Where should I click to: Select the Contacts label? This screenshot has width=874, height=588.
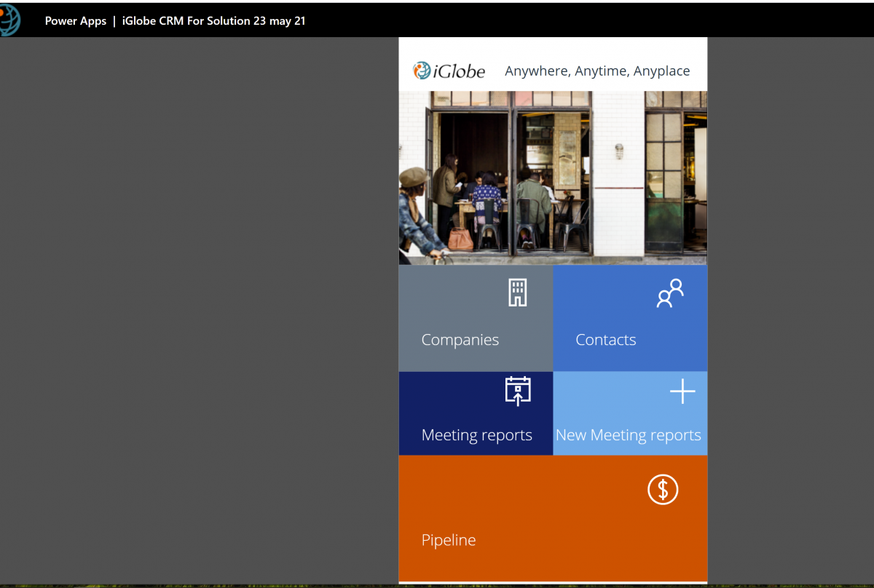pos(606,340)
